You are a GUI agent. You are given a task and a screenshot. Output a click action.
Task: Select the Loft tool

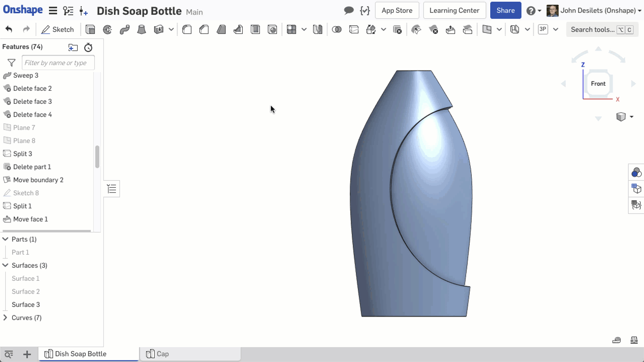pyautogui.click(x=141, y=29)
